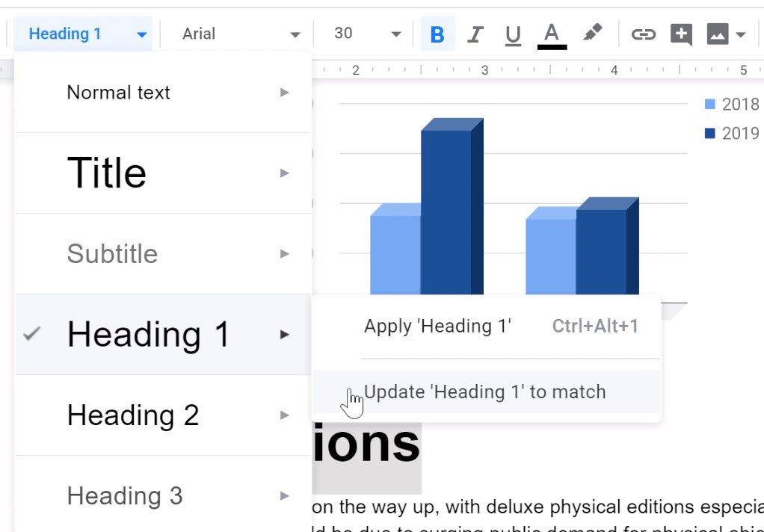Select the highlight color tool
Viewport: 764px width, 532px height.
(x=592, y=33)
